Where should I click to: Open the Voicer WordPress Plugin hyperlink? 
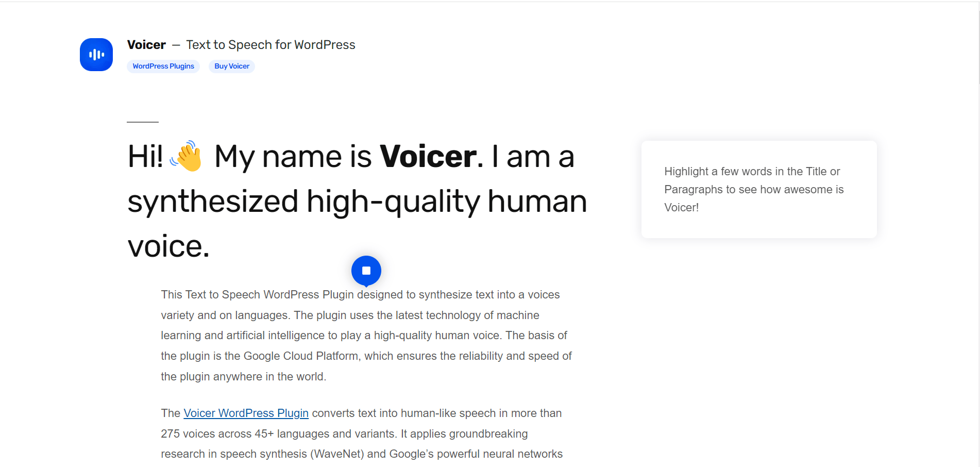point(246,413)
